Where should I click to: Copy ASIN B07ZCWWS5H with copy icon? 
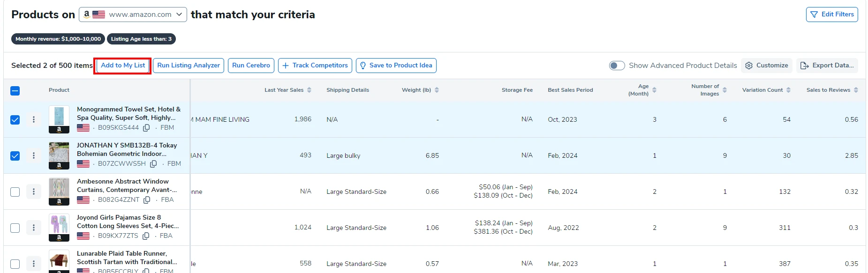(x=153, y=164)
